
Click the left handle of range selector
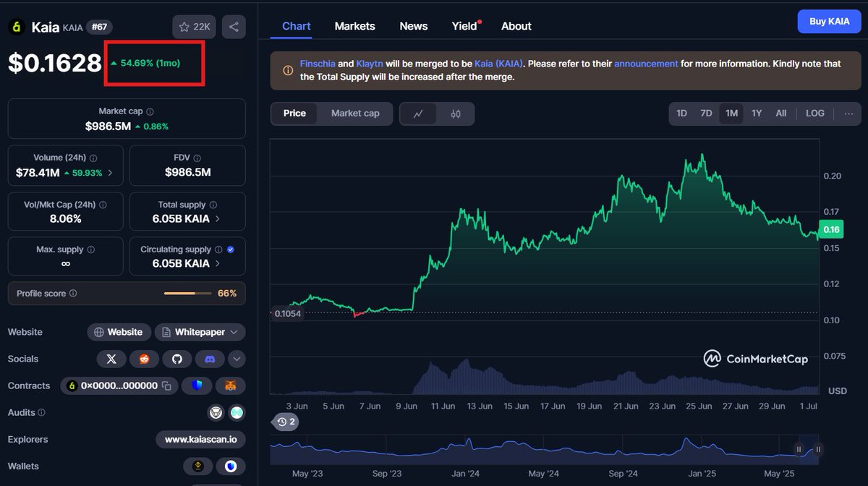click(799, 449)
